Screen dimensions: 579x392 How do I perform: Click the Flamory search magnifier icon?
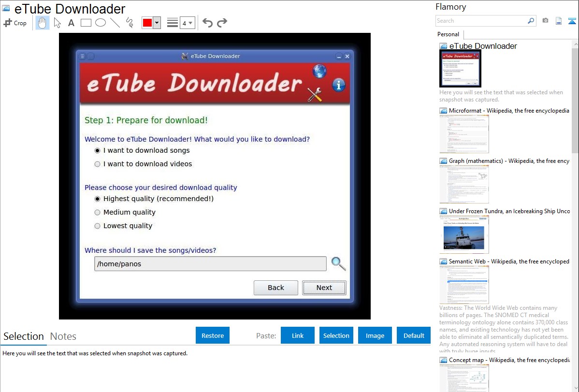(x=531, y=21)
